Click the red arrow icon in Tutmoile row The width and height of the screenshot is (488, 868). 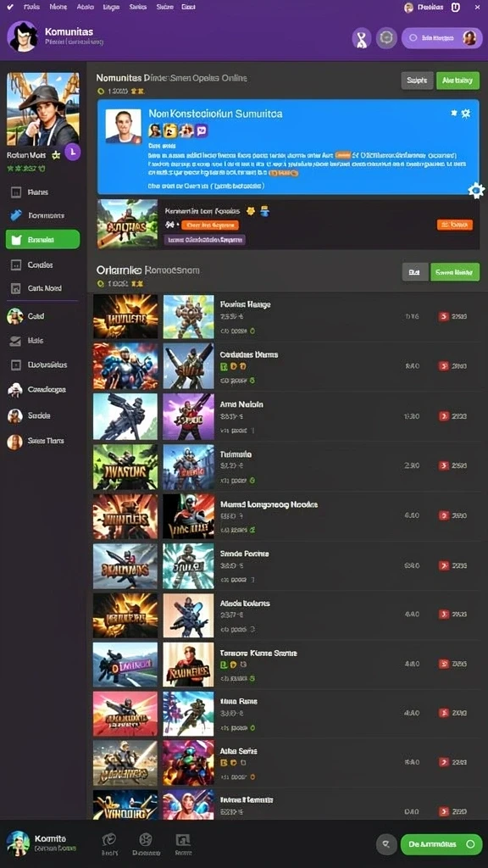point(443,466)
